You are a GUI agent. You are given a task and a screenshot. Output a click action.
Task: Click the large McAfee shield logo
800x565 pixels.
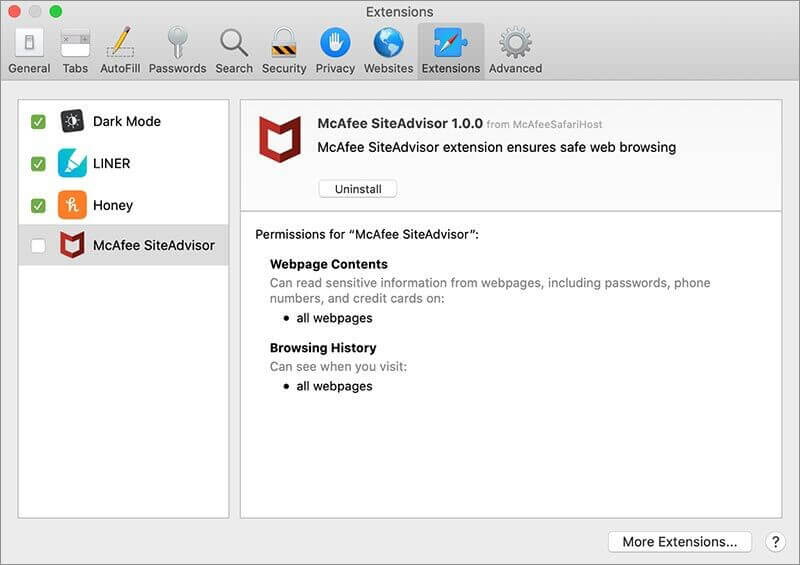(280, 139)
